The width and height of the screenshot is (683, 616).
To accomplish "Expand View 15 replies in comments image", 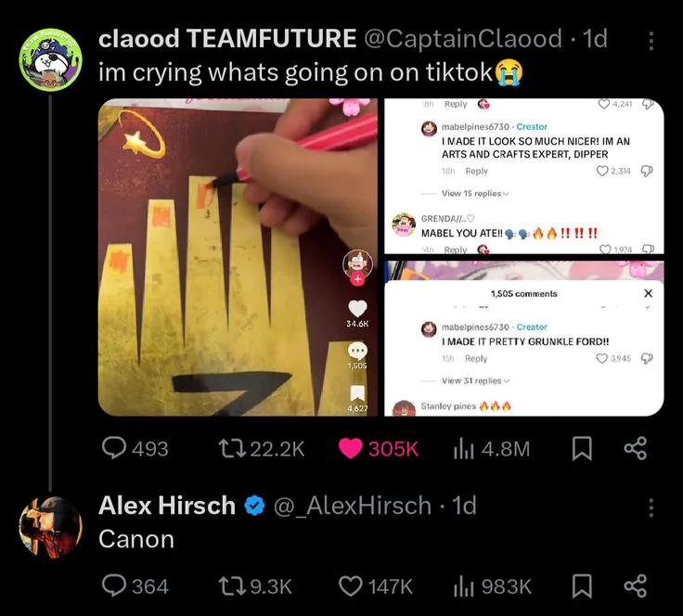I will (x=475, y=194).
